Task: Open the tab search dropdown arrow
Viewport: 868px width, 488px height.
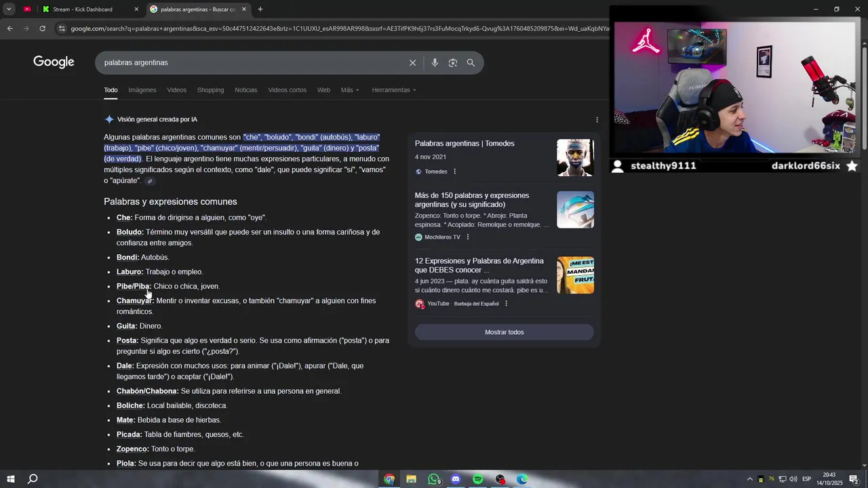Action: 9,9
